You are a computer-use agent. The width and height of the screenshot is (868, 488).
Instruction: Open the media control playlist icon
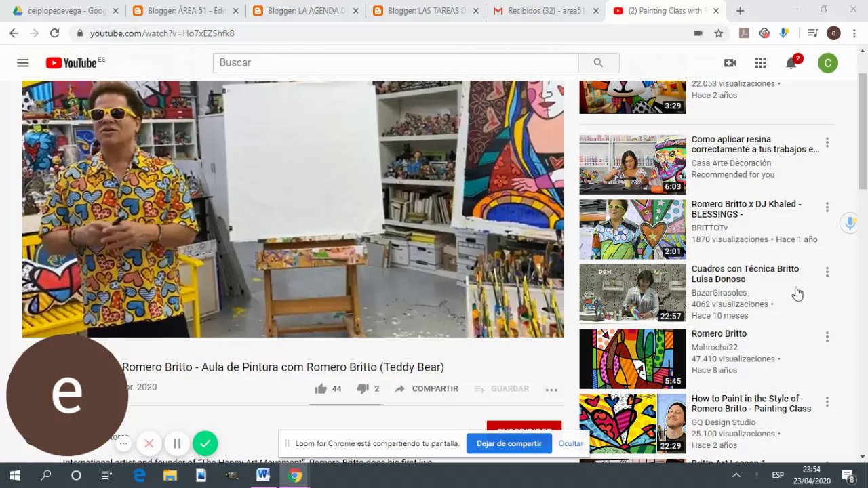pos(813,33)
